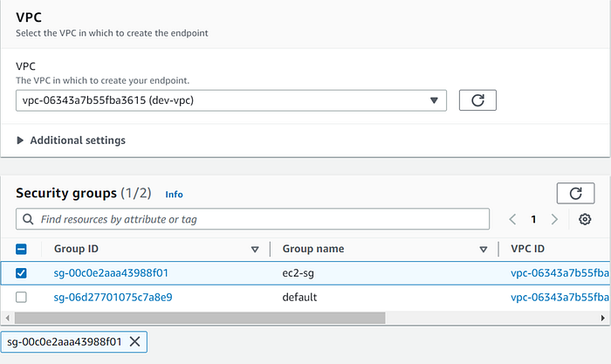Expand Additional settings section
The image size is (611, 364).
click(71, 140)
